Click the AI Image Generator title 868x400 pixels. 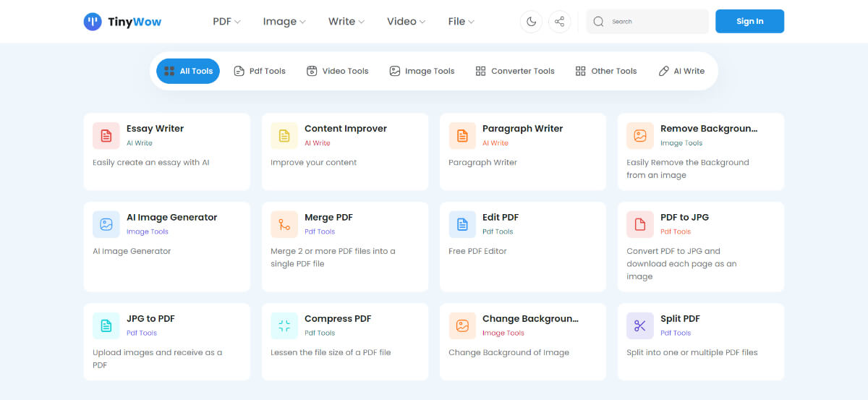click(x=171, y=217)
